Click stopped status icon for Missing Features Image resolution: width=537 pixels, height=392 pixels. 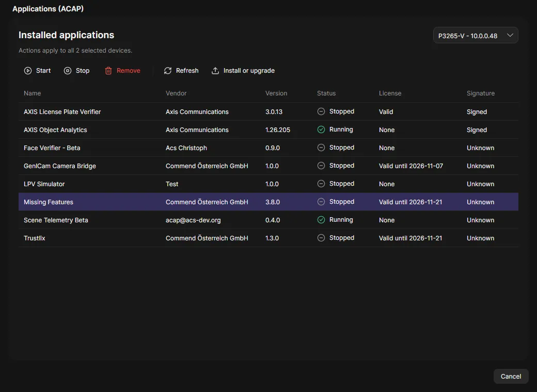click(x=321, y=202)
